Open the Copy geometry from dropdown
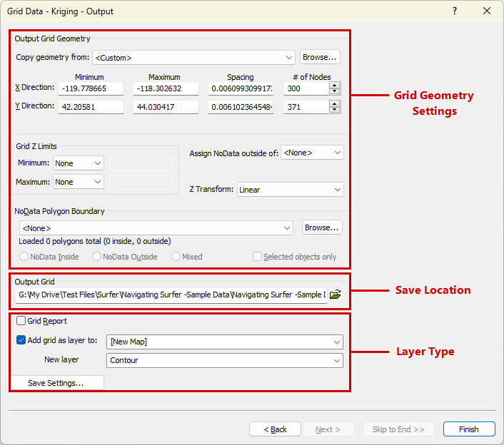The width and height of the screenshot is (504, 445). tap(194, 58)
